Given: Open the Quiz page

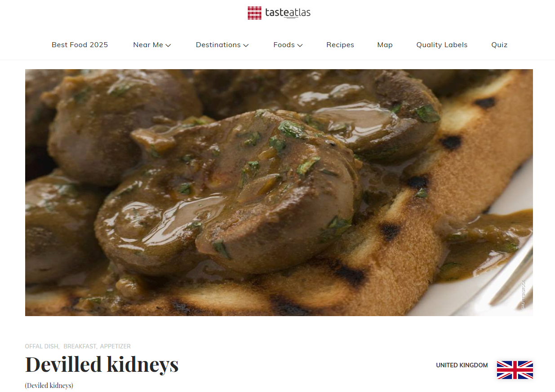Looking at the screenshot, I should tap(499, 45).
